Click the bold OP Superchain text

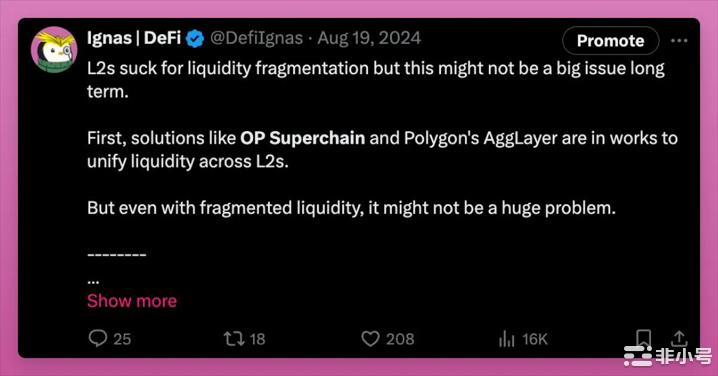(x=303, y=138)
